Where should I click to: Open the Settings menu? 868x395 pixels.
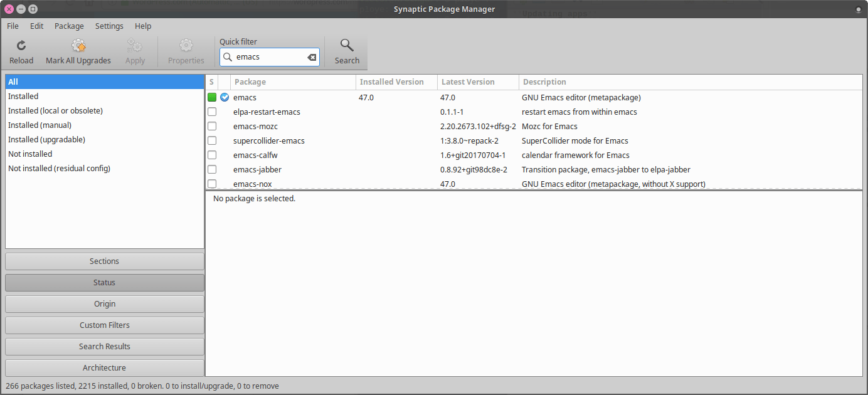pos(109,26)
